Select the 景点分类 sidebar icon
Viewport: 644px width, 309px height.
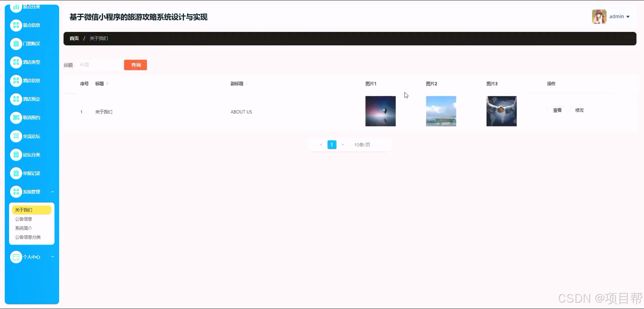(x=16, y=7)
